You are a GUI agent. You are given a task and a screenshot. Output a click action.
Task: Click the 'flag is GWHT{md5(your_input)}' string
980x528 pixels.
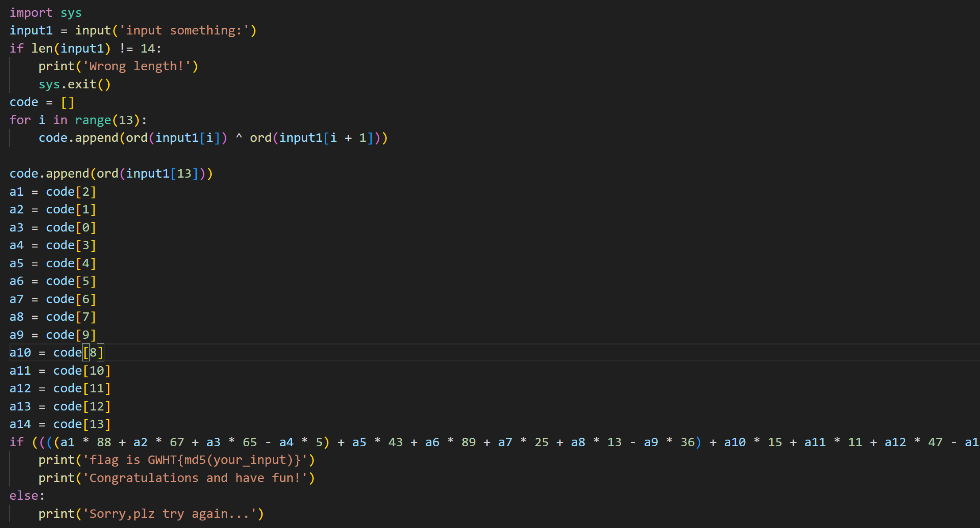pos(195,460)
